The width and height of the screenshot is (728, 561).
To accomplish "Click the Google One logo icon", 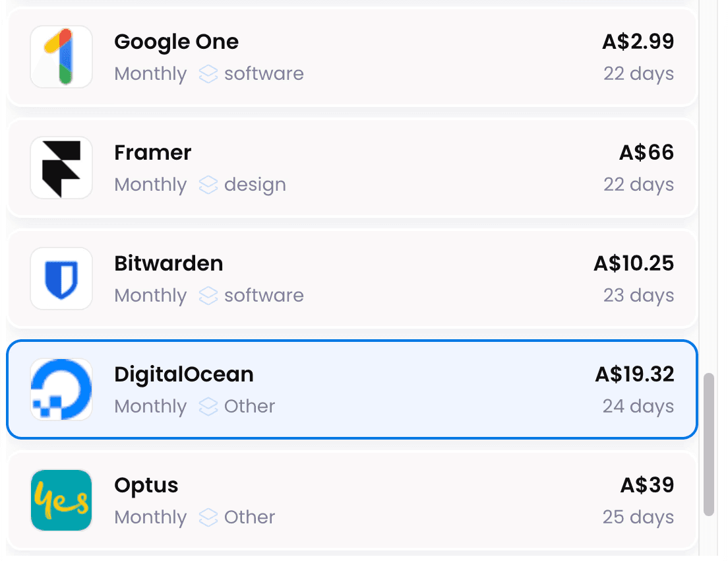I will pos(61,57).
